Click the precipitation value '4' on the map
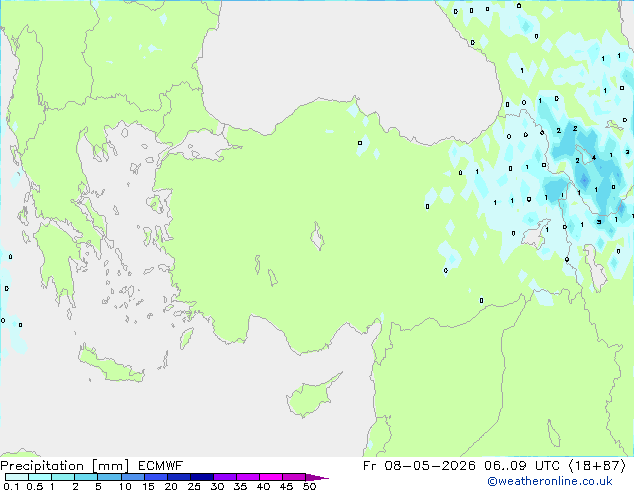The height and width of the screenshot is (490, 634). coord(594,158)
